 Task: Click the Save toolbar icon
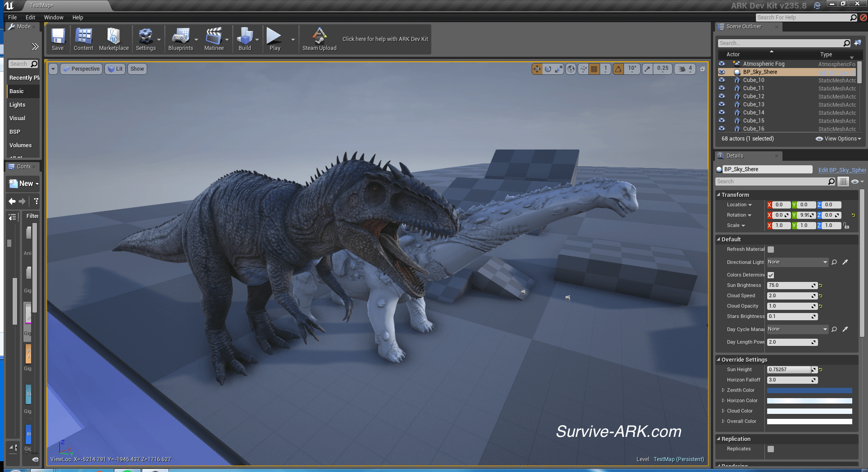[58, 39]
